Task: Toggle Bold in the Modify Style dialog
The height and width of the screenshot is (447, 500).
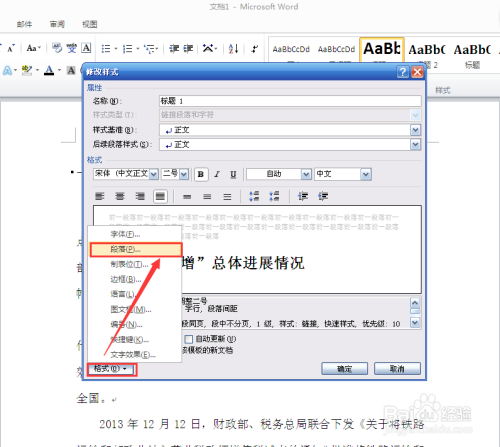Action: click(201, 174)
